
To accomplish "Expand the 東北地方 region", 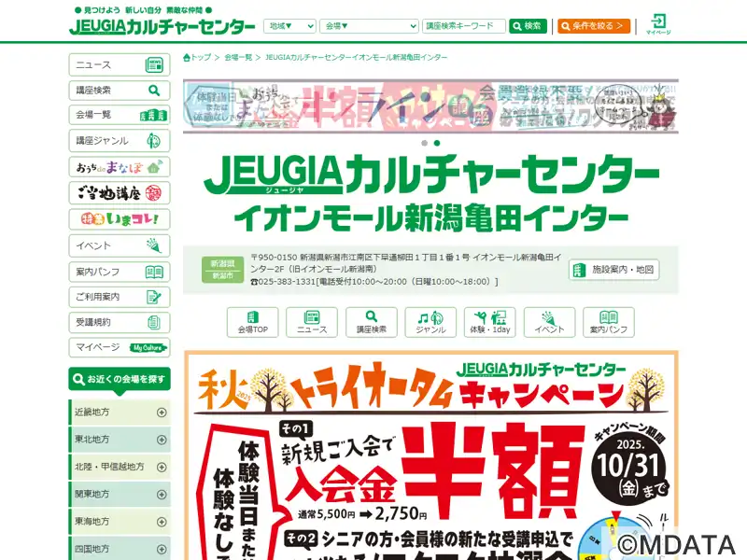I will [120, 440].
